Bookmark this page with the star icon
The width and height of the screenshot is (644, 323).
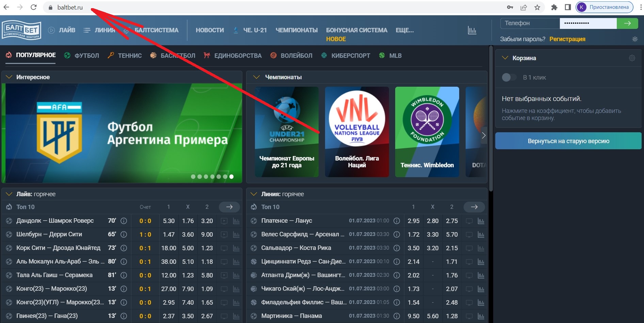point(537,7)
